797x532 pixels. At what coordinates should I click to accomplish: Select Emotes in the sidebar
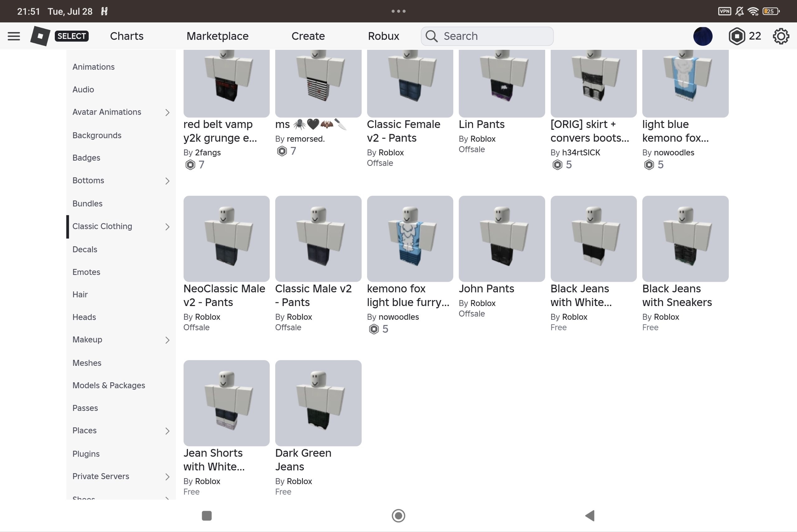tap(86, 272)
